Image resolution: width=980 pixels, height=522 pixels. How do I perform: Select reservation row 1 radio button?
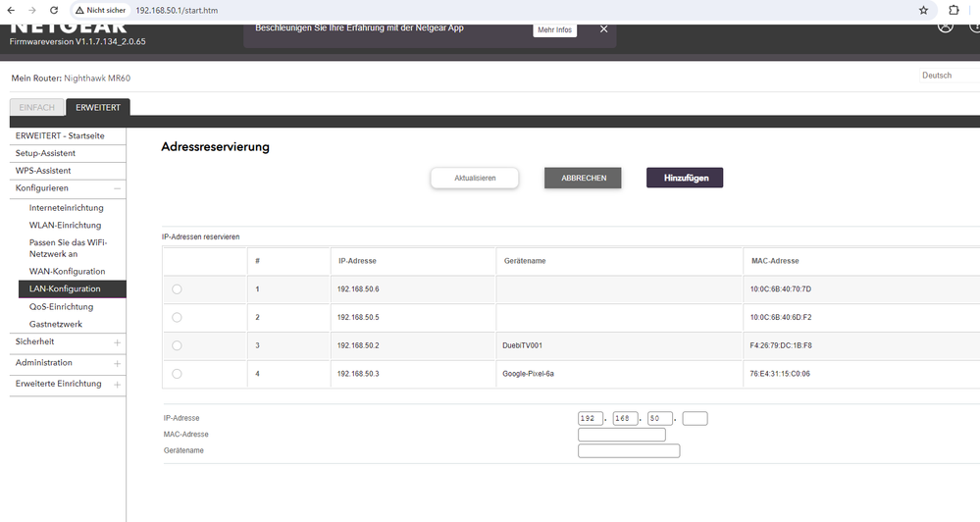click(177, 288)
